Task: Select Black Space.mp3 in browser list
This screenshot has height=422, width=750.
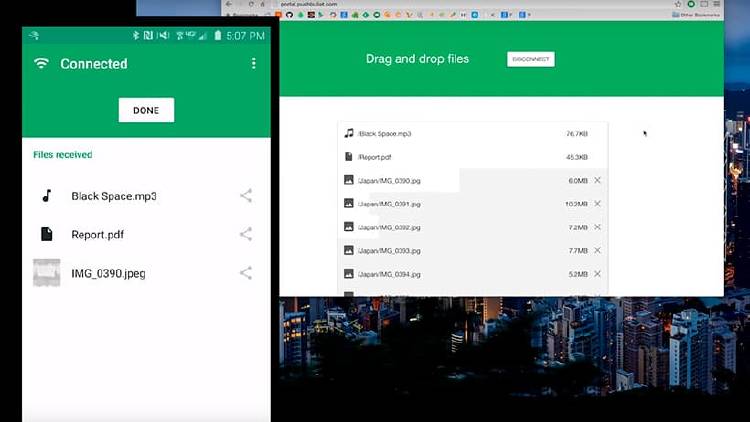Action: 385,133
